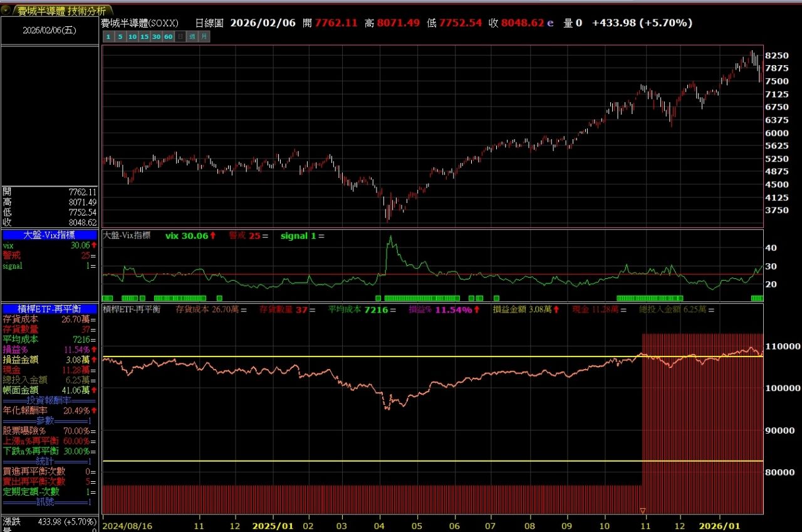Open the round dropdown button beside the tab title
Screen dimensions: 802x532
6,11
